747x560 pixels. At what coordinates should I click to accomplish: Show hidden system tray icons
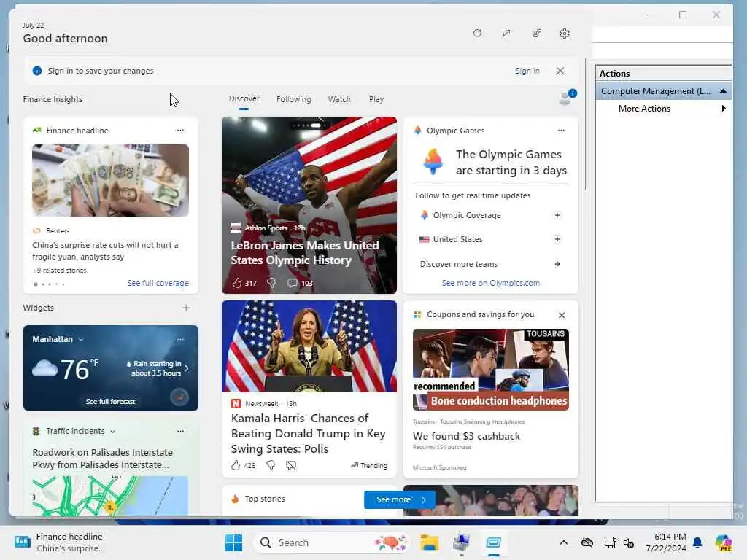click(x=564, y=542)
